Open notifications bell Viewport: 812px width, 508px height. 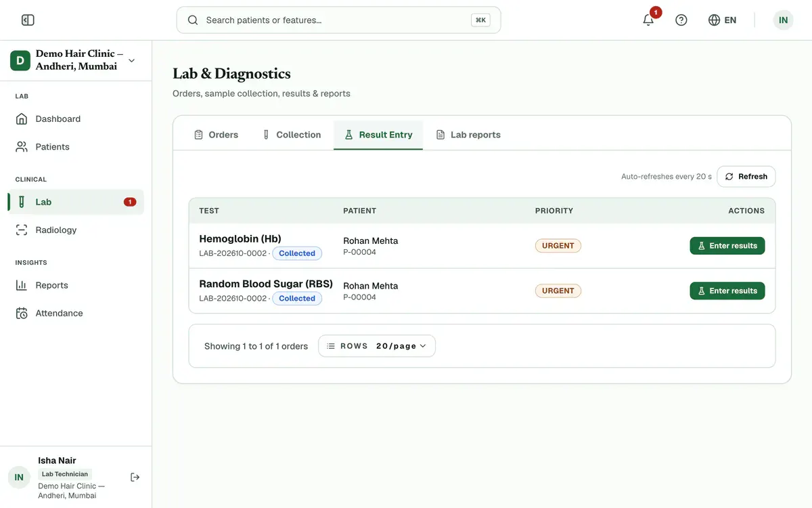648,20
